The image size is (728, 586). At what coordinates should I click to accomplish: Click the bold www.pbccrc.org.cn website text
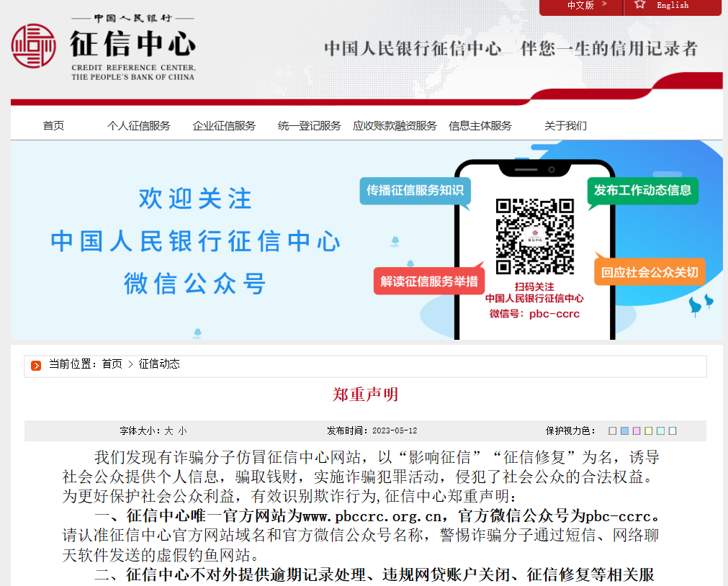tap(372, 516)
